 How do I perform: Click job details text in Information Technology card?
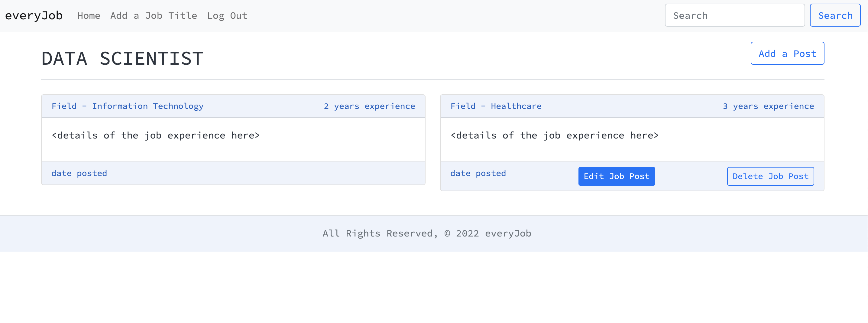pos(156,135)
